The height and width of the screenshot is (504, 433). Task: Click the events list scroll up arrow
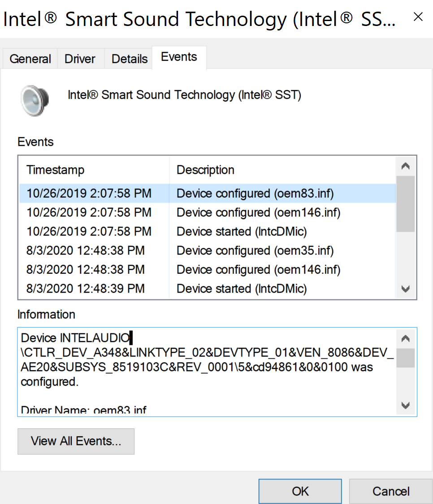405,166
